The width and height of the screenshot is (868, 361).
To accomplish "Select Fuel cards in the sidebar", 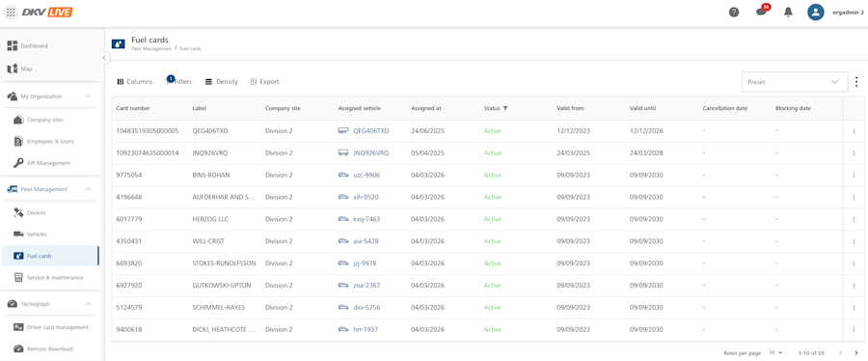I will point(50,256).
